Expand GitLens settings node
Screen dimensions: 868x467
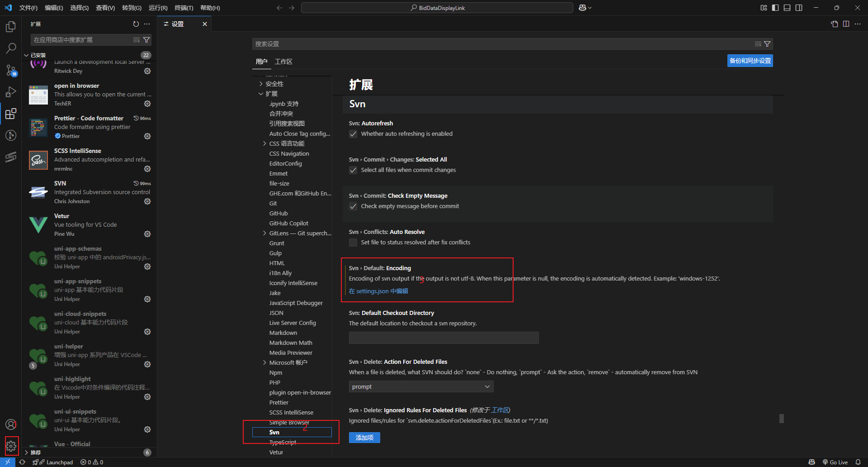(x=265, y=233)
